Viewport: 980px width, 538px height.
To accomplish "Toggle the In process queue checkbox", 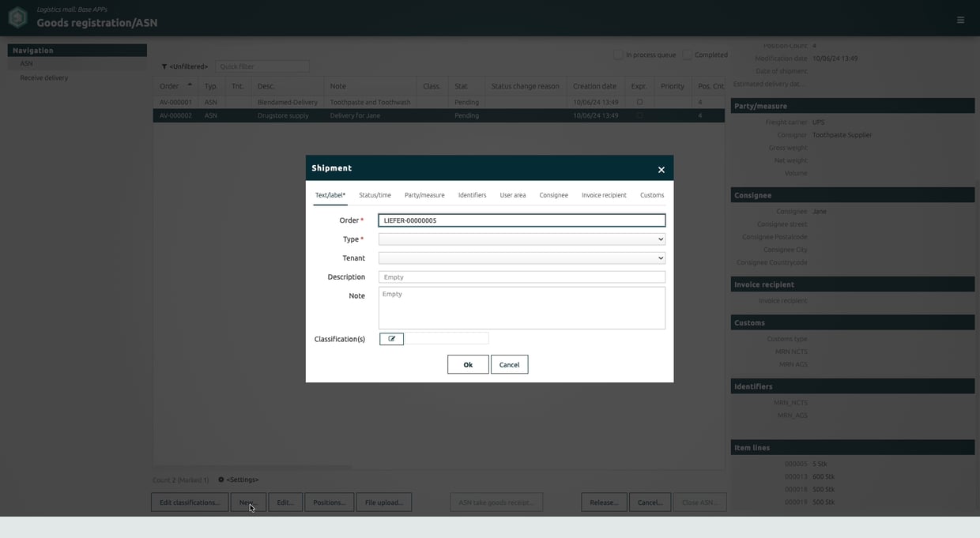I will [x=618, y=55].
